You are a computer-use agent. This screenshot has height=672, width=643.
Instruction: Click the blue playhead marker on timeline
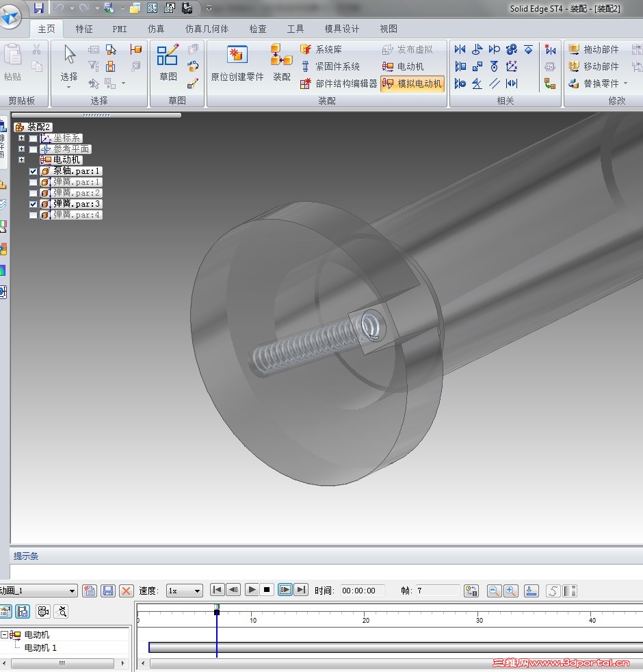[217, 612]
